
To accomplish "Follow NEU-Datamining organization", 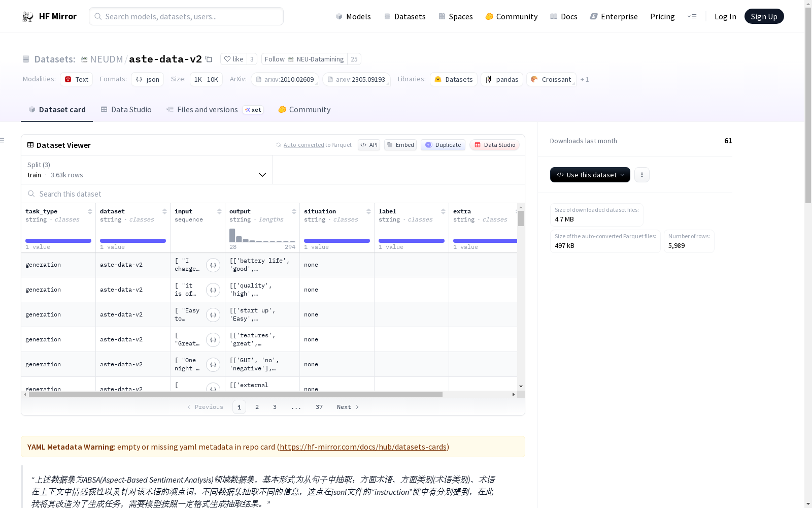I will point(304,59).
